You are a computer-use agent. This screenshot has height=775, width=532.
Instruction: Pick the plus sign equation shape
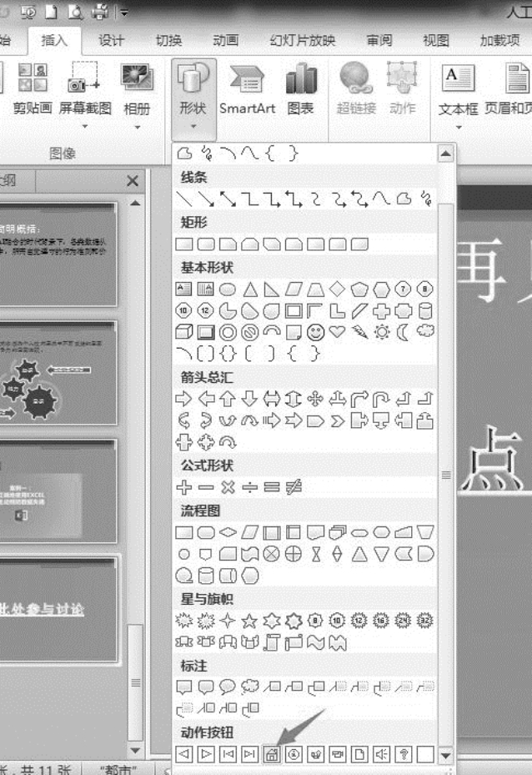coord(184,487)
